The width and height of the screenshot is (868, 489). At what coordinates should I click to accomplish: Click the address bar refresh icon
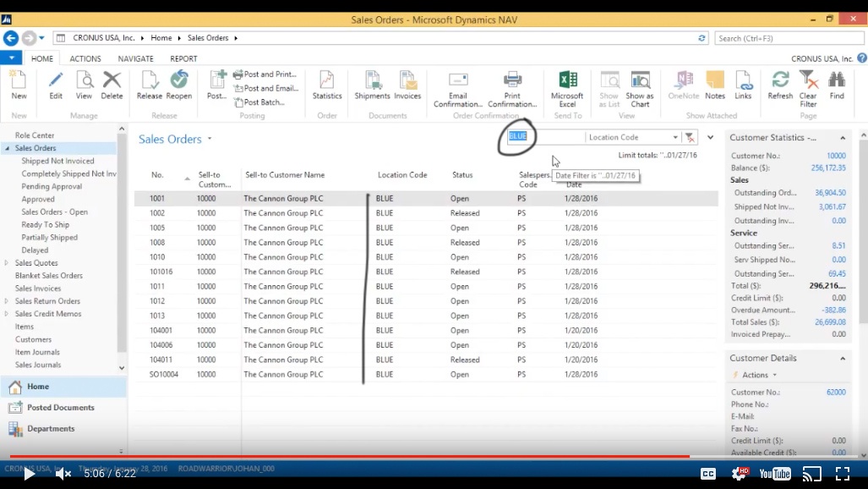tap(701, 38)
